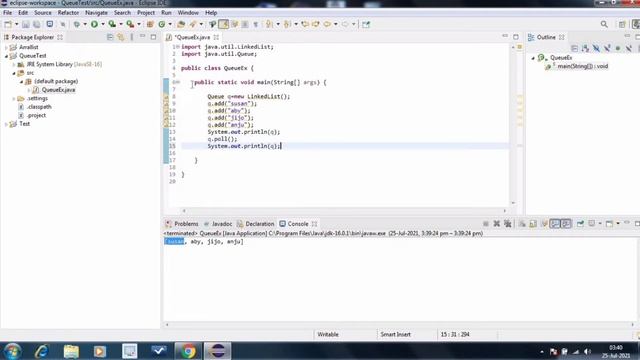
Task: Toggle Show Whitespace Characters in toolbar
Action: 256,24
